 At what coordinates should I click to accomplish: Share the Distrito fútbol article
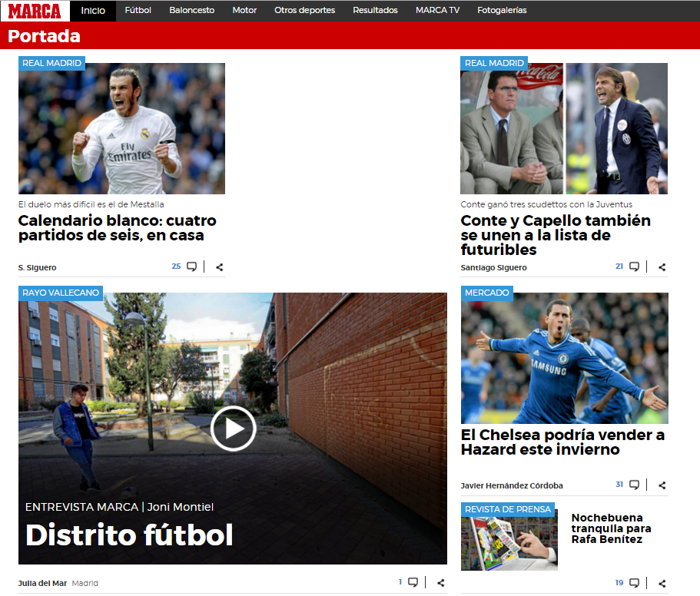tap(440, 583)
